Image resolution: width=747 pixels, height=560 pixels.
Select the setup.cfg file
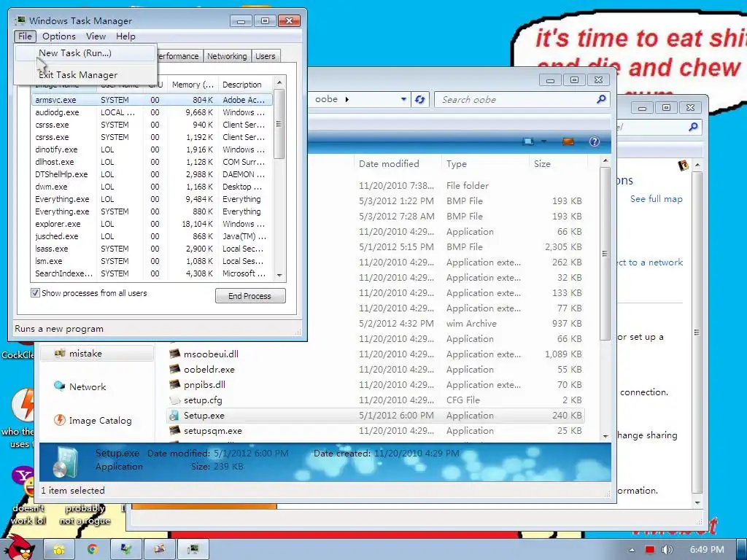(x=376, y=400)
